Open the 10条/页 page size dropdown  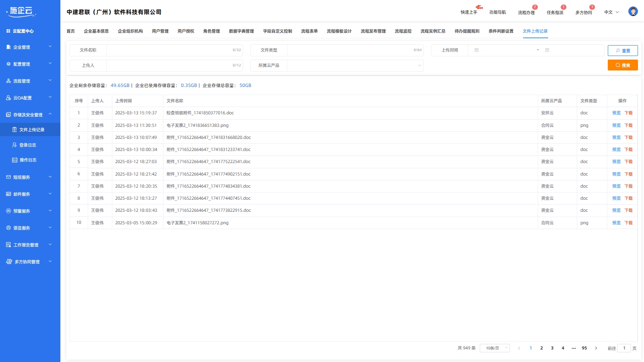(495, 348)
